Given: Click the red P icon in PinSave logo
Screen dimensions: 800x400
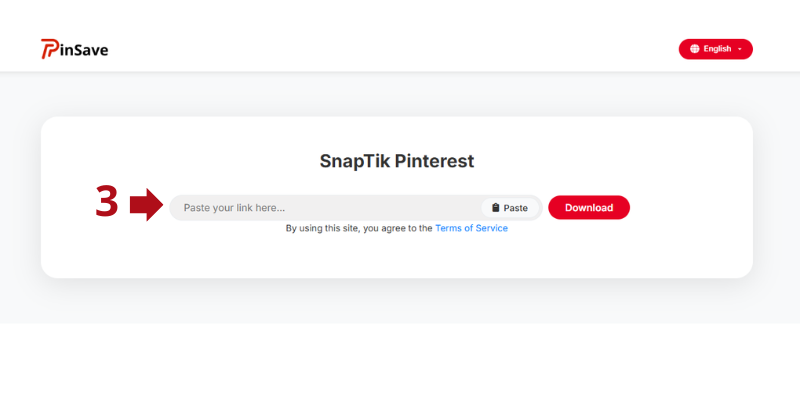Looking at the screenshot, I should (49, 49).
